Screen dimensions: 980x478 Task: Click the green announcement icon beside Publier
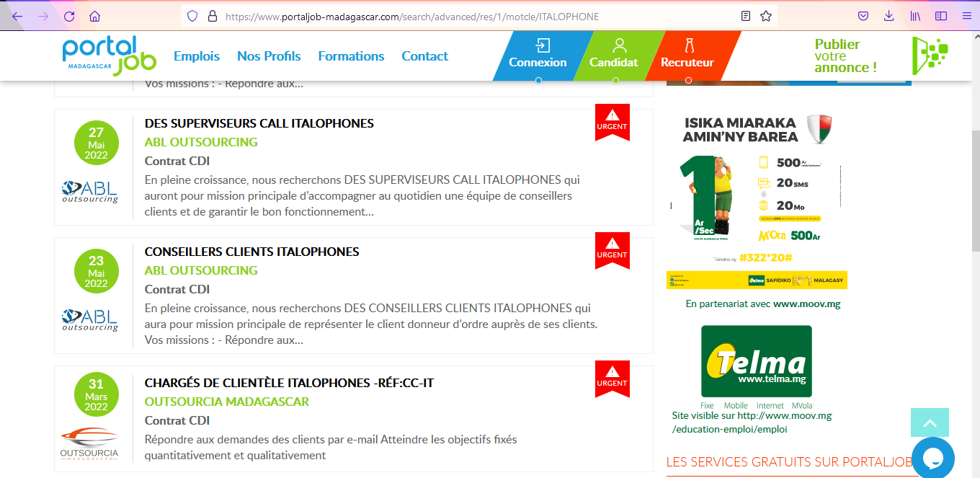(930, 56)
